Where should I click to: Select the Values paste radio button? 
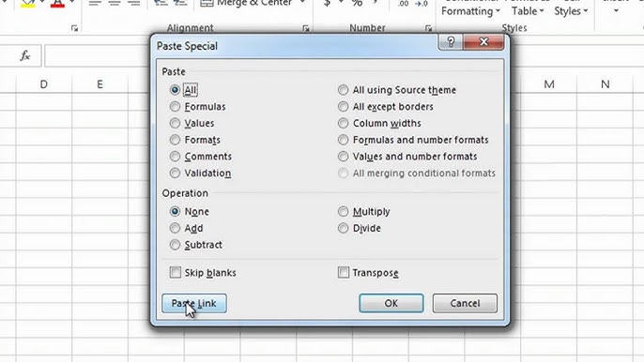coord(175,123)
